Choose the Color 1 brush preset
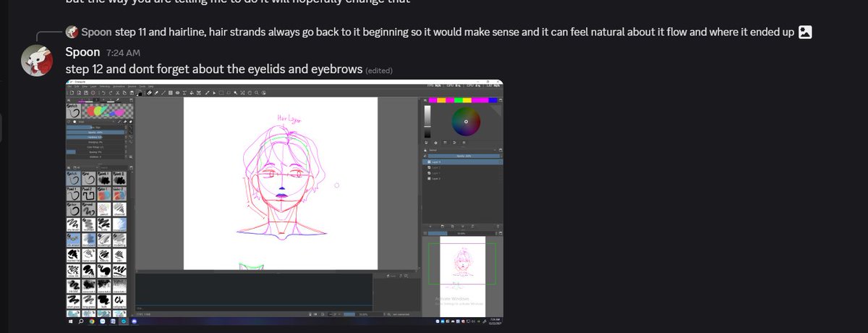The image size is (868, 333). pos(104,195)
